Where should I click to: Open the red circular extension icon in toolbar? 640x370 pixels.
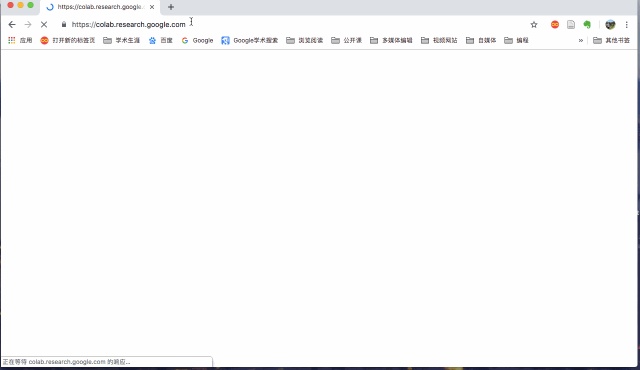point(555,24)
